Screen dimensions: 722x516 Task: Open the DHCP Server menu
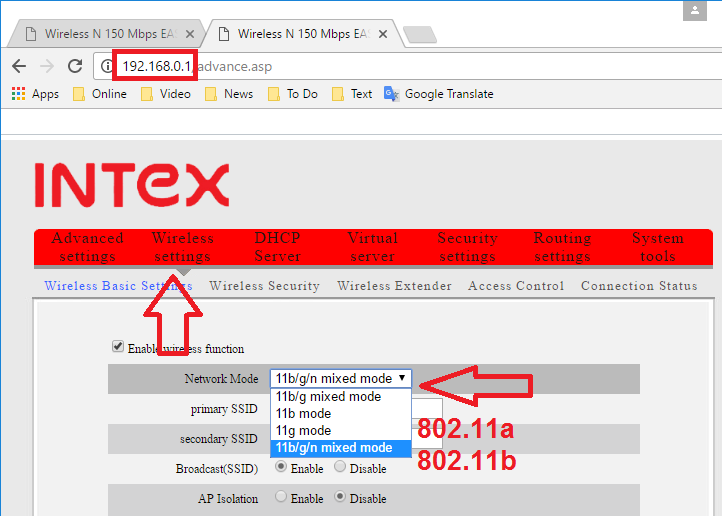click(x=278, y=247)
